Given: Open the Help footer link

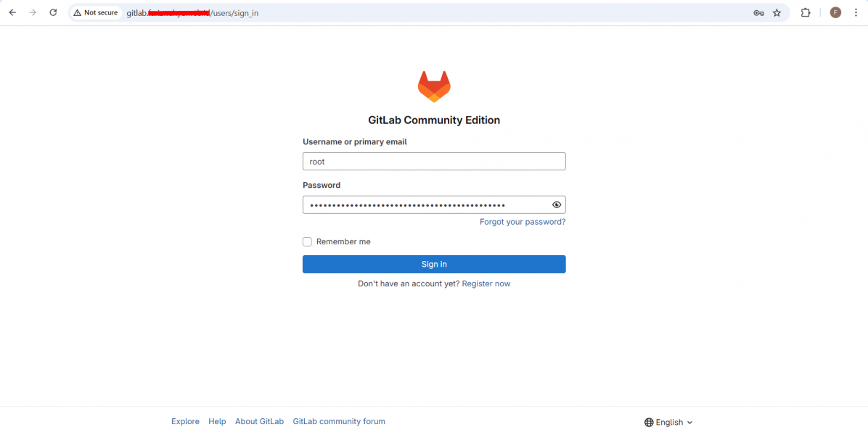Looking at the screenshot, I should 217,421.
